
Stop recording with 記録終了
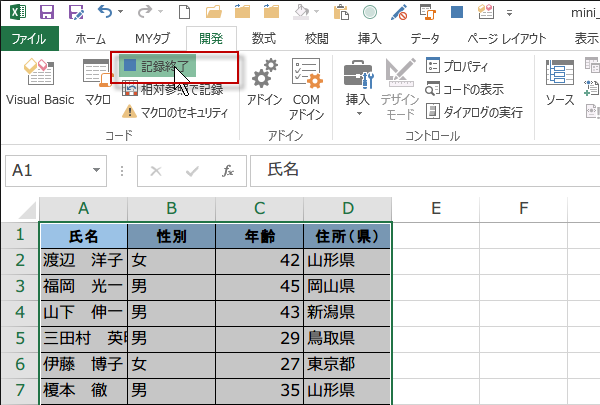158,66
